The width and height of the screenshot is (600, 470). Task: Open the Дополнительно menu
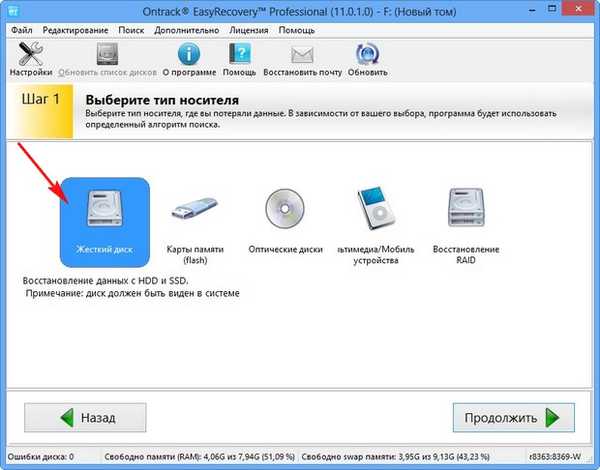(x=183, y=30)
